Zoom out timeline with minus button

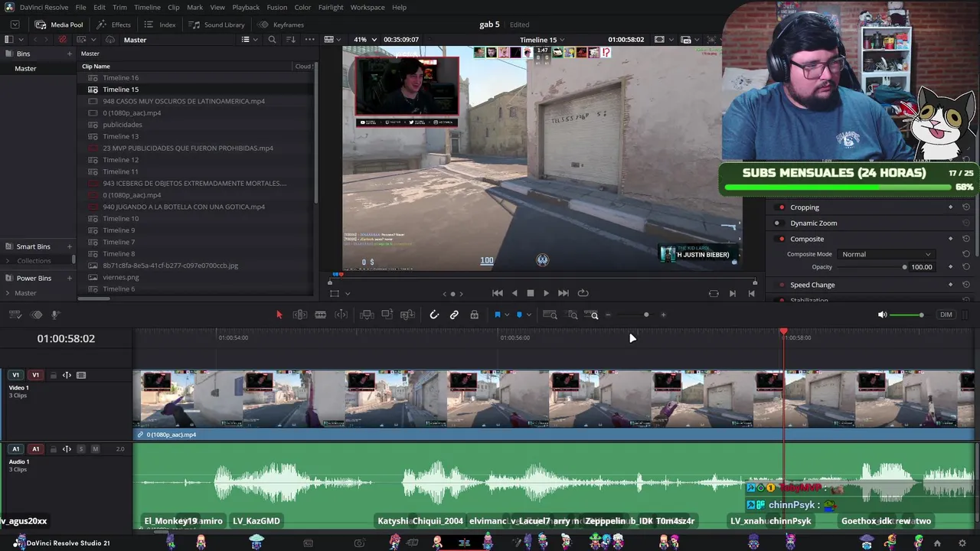click(x=609, y=315)
